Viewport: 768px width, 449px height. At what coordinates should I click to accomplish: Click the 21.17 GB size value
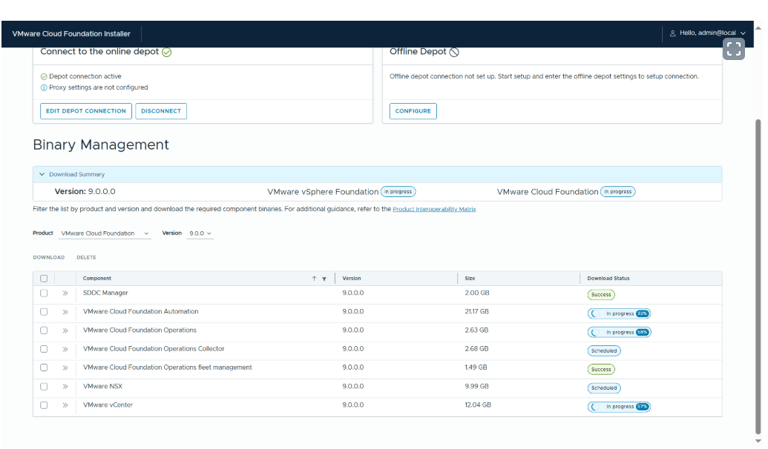[x=477, y=312]
